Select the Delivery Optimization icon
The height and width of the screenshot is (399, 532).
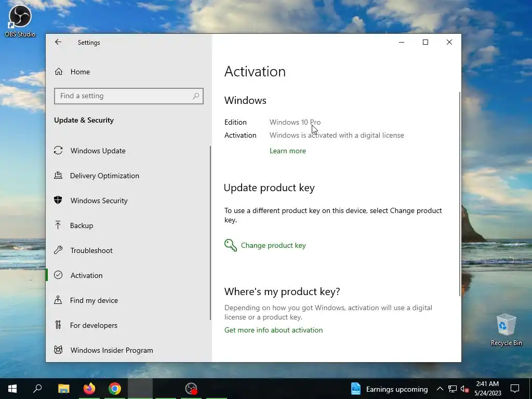click(58, 175)
